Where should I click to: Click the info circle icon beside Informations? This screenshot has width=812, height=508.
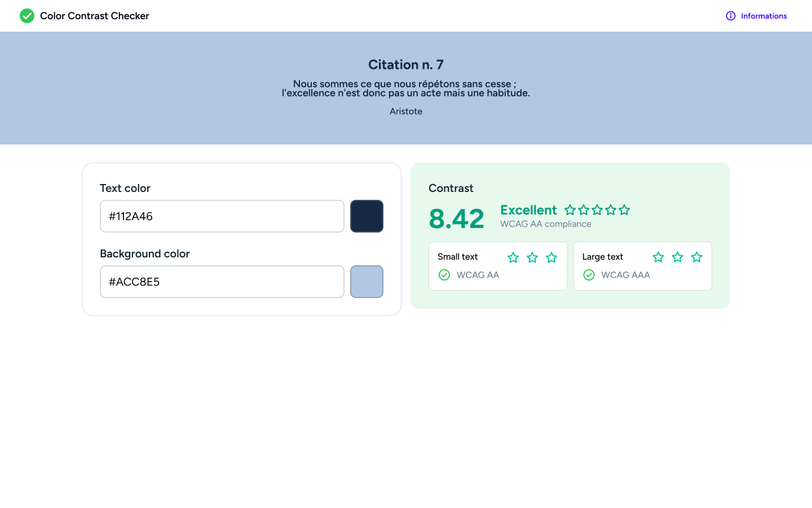point(731,16)
